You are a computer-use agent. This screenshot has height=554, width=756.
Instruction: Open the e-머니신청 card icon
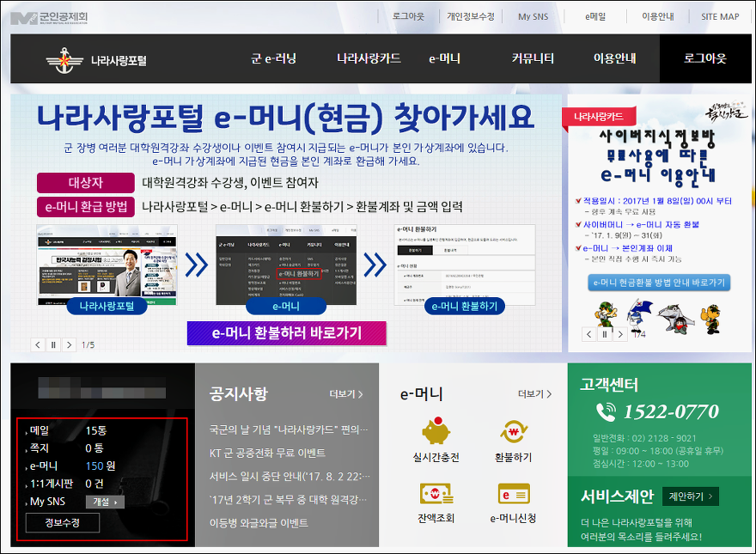[514, 494]
